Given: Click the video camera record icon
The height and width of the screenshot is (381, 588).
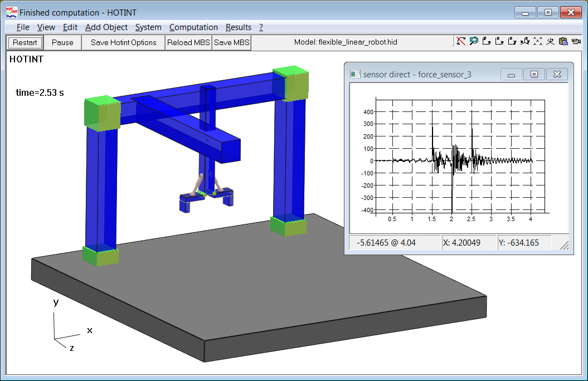Looking at the screenshot, I should [x=576, y=41].
